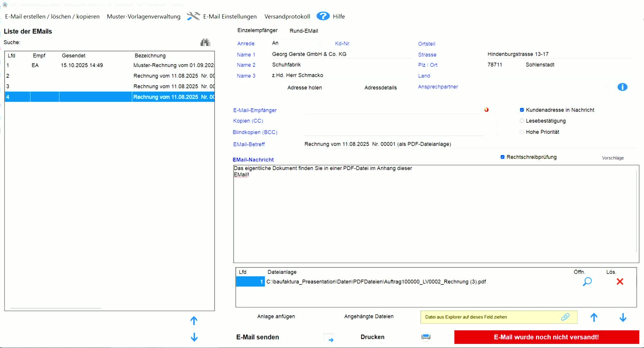The image size is (644, 348).
Task: Click the Ansprechpartner link
Action: pyautogui.click(x=438, y=87)
